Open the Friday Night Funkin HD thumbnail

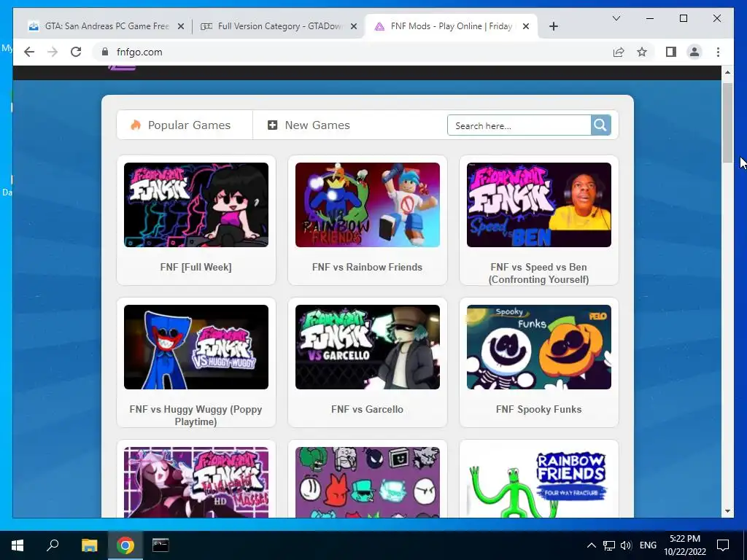(196, 483)
